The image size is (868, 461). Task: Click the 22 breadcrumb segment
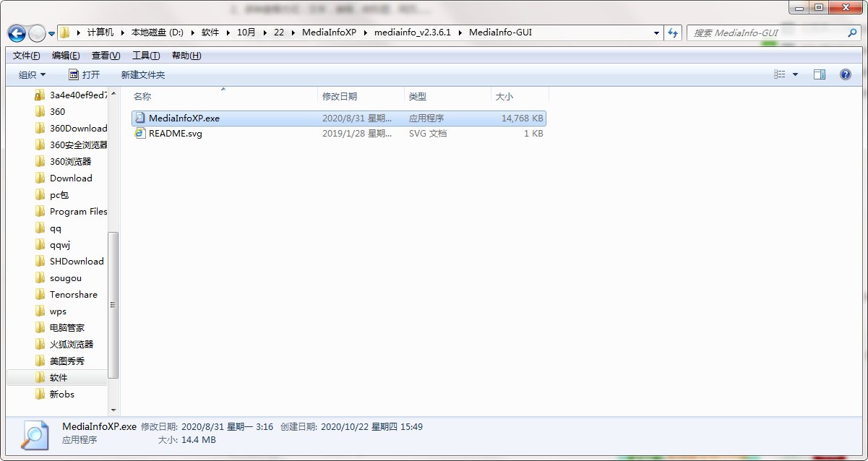[x=279, y=33]
